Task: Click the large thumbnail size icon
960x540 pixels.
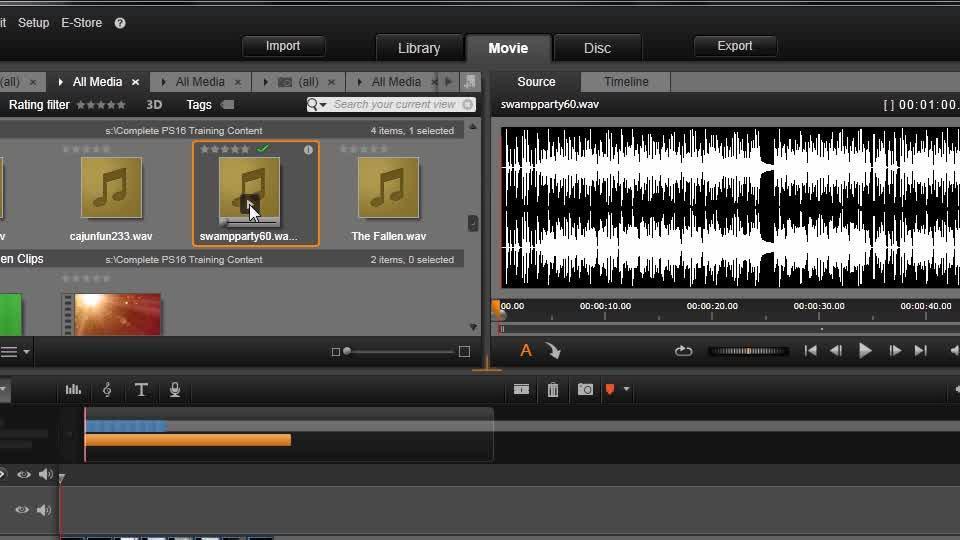Action: pos(464,351)
